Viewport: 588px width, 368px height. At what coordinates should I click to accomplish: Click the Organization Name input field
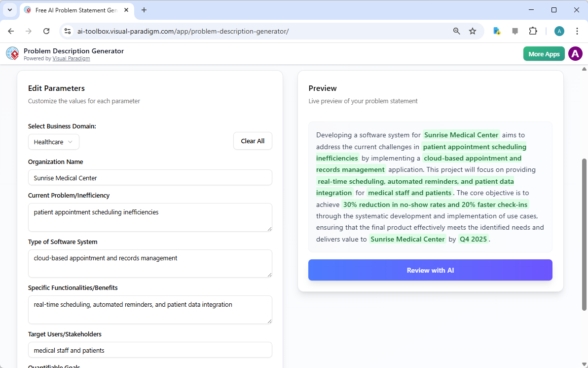click(x=150, y=177)
